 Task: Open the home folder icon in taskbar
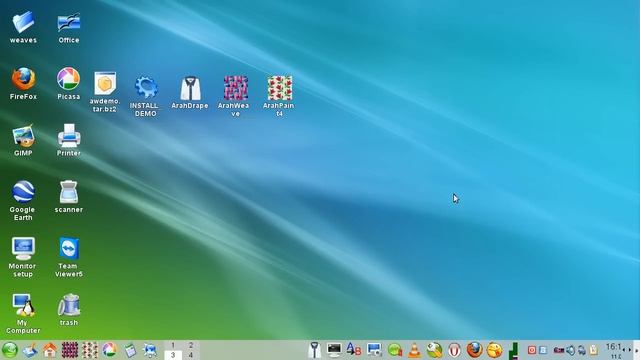(50, 350)
